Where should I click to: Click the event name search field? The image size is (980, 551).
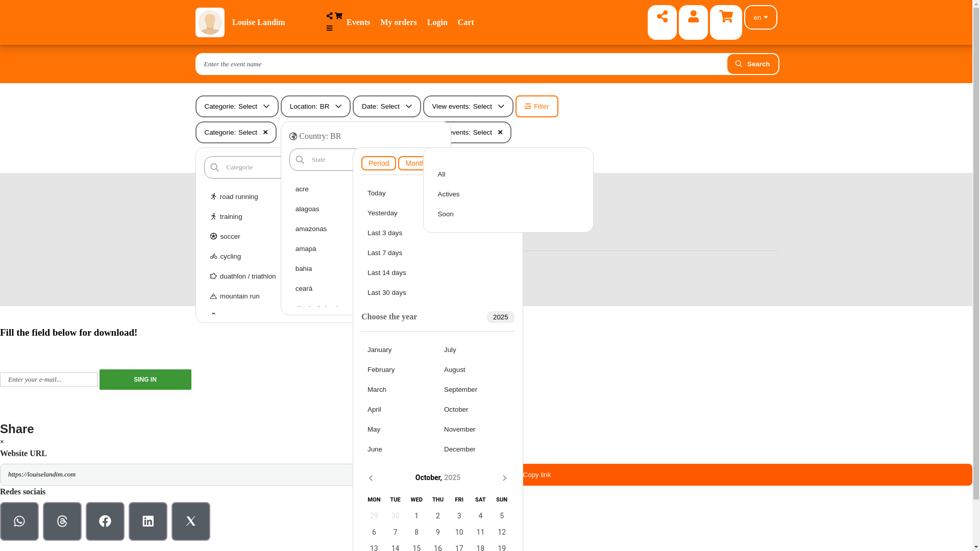459,64
